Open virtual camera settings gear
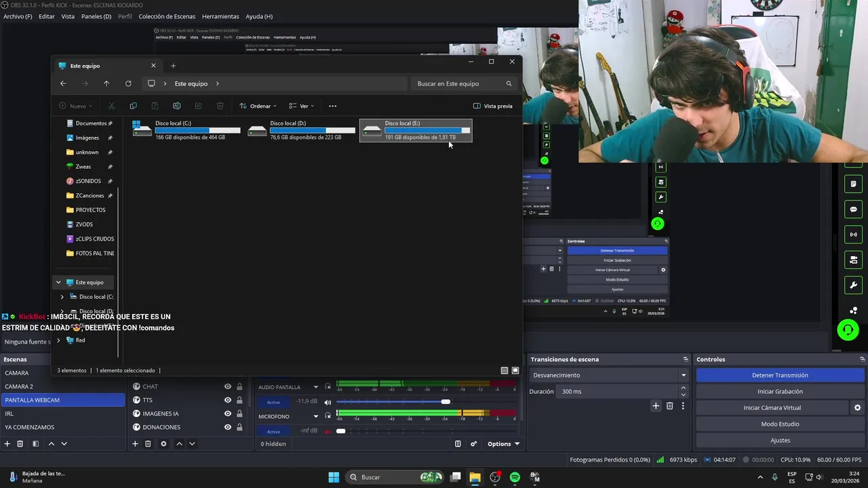Viewport: 868px width, 488px height. 857,408
